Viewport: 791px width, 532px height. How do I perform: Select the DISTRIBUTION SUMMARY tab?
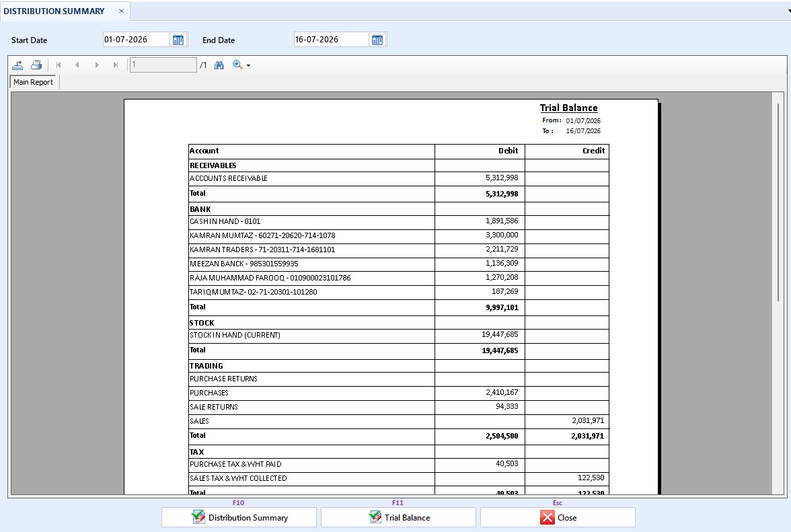coord(54,11)
